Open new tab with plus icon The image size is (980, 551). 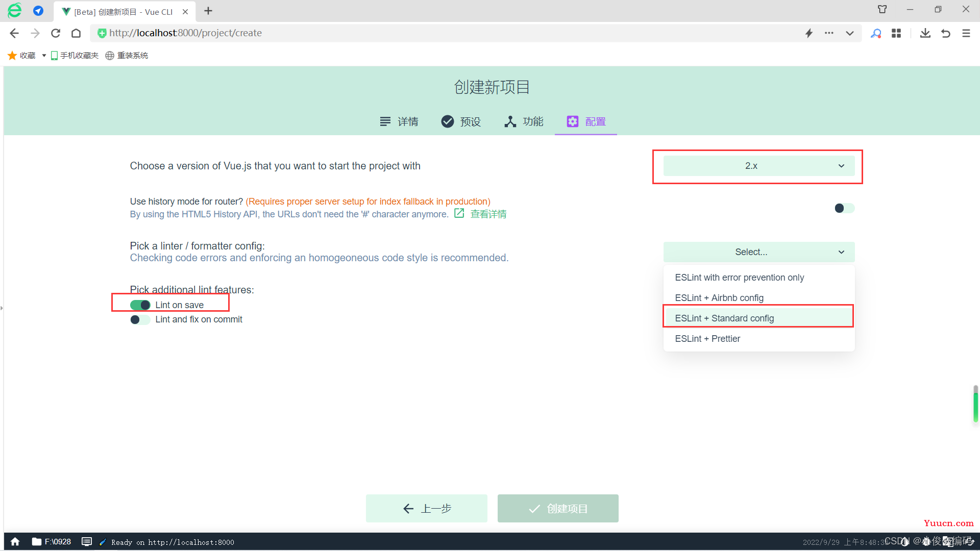click(x=208, y=11)
